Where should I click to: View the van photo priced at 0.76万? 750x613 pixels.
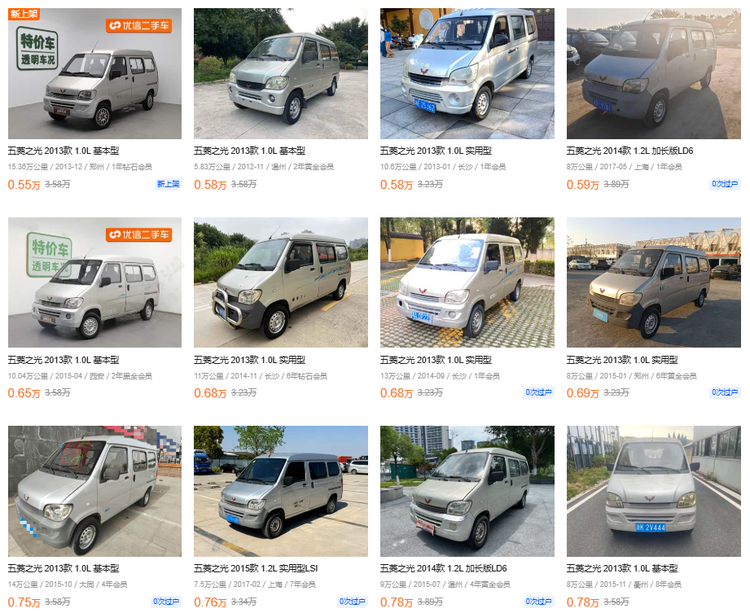pos(281,491)
